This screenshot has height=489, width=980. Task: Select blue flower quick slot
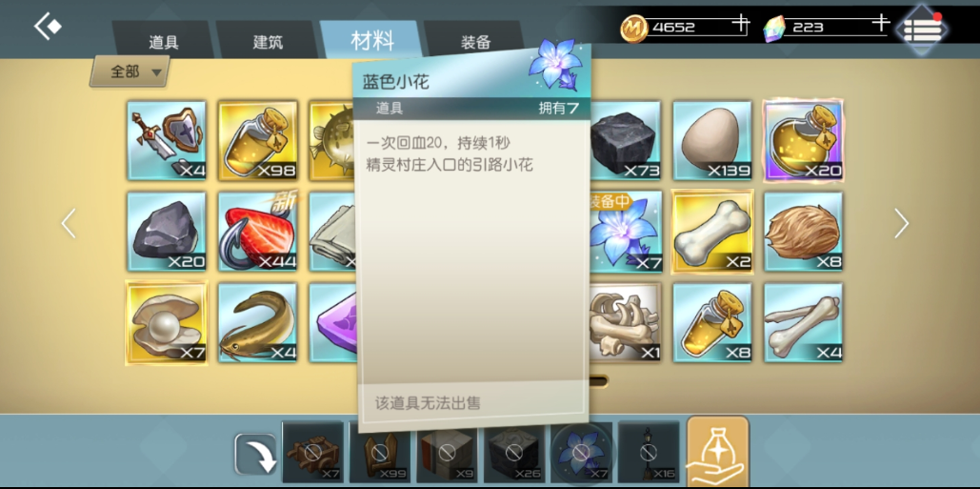[x=581, y=451]
